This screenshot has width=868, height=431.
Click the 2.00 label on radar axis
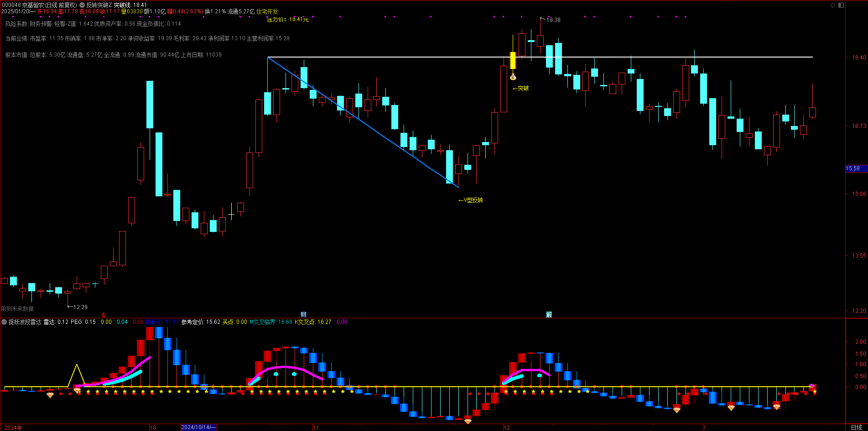click(860, 342)
